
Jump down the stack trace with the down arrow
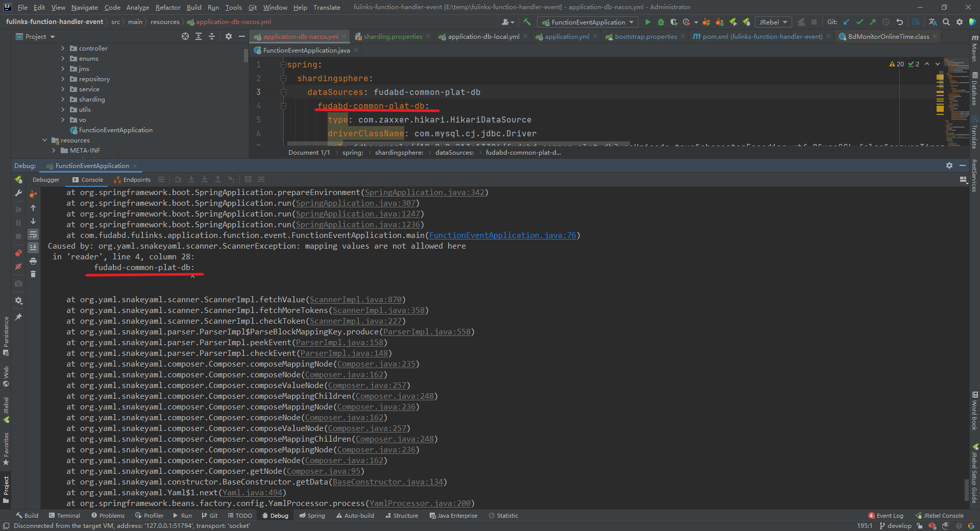[x=33, y=221]
